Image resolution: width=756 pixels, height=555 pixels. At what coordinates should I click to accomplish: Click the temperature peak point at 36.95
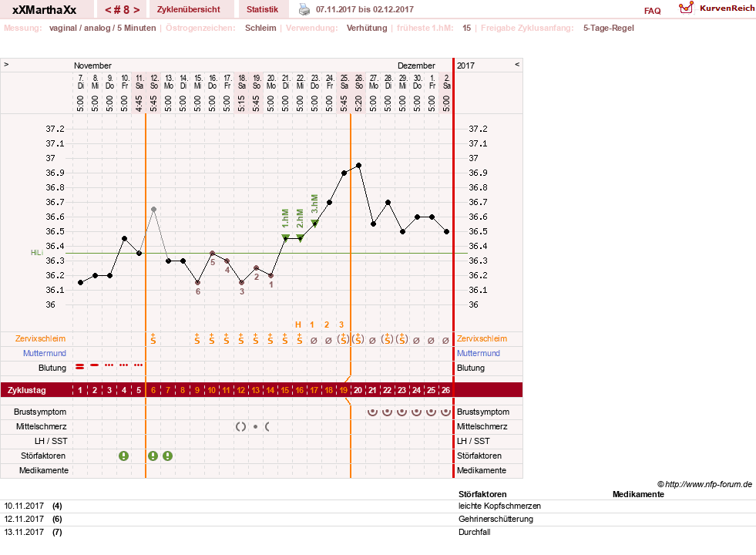point(358,166)
